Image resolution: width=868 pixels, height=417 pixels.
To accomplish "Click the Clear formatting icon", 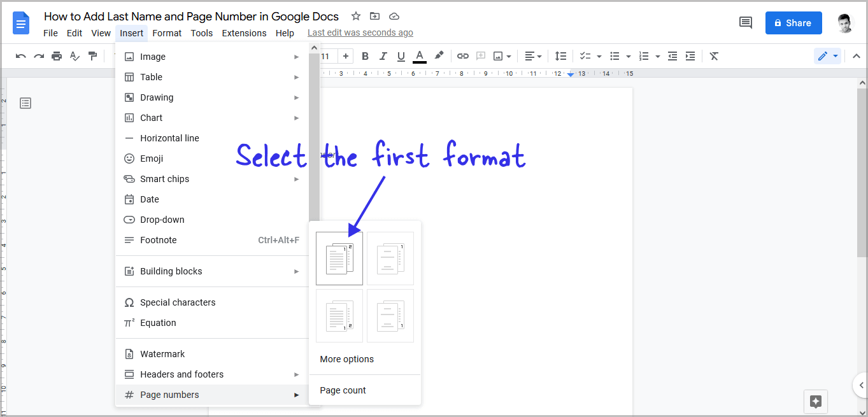I will tap(713, 56).
